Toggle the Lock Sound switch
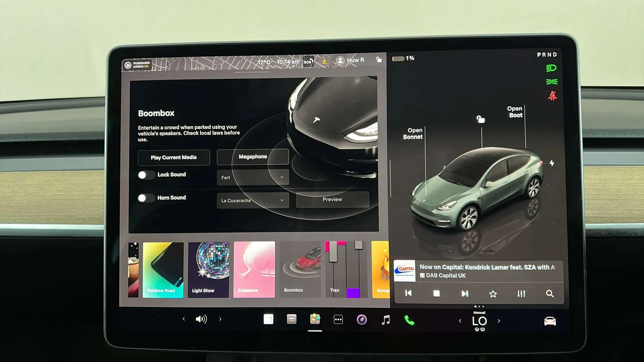 (146, 175)
